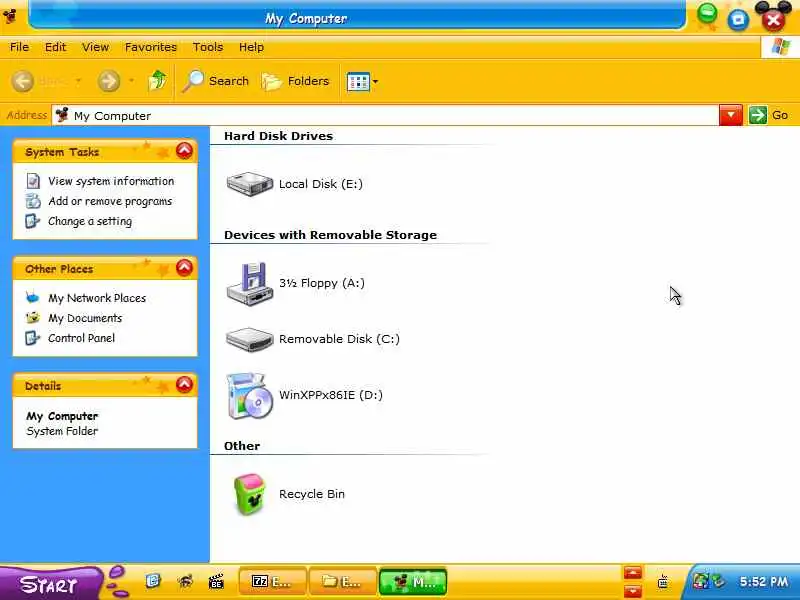Click the first quick launch icon
Image resolution: width=800 pixels, height=600 pixels.
point(153,581)
